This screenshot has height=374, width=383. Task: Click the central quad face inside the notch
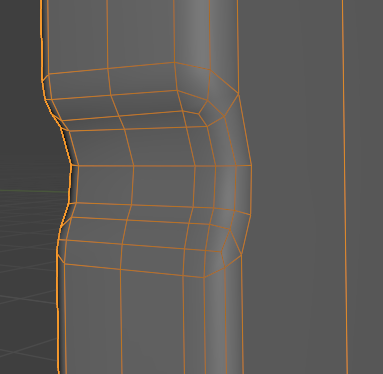point(163,185)
